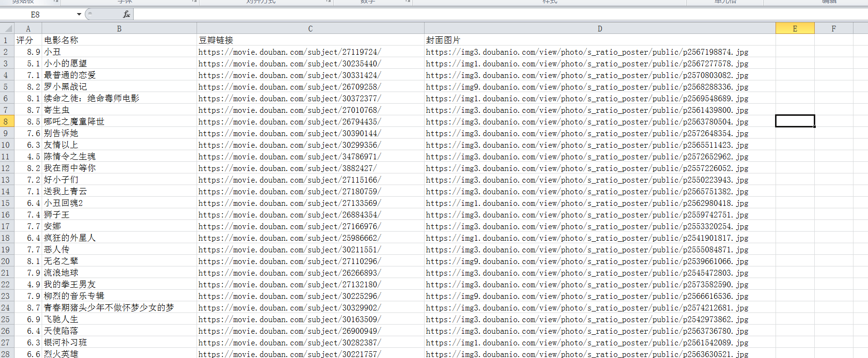
Task: Select the cell 续命之徒：绝命毒师电影
Action: (x=119, y=98)
